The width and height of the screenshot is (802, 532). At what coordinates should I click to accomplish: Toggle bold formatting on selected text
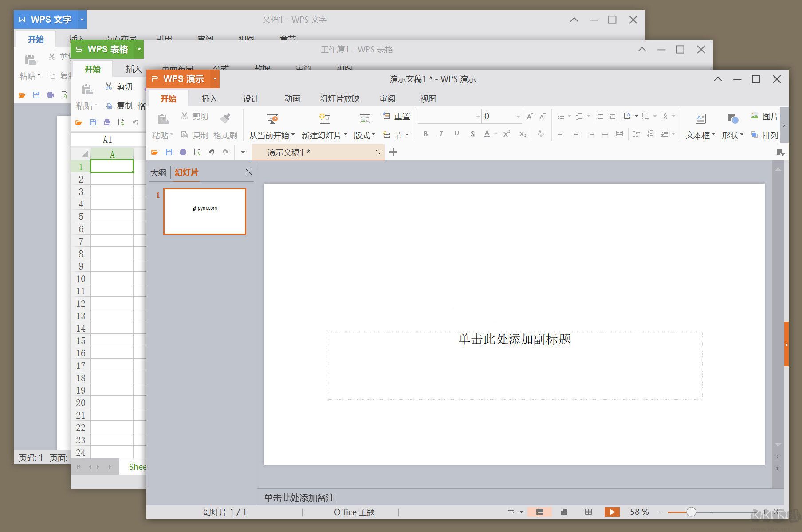click(x=425, y=133)
